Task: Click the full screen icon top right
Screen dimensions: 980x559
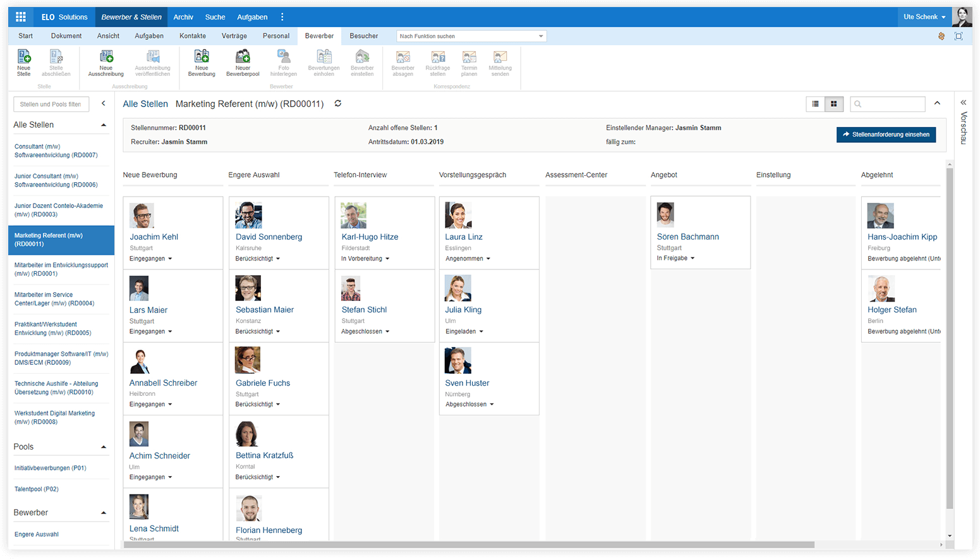Action: click(959, 36)
